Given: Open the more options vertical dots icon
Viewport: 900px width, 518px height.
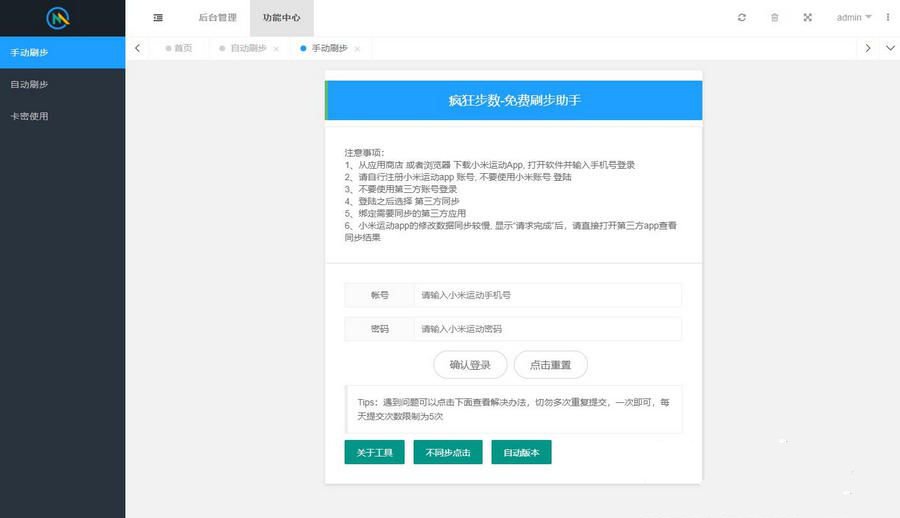Looking at the screenshot, I should tap(887, 17).
